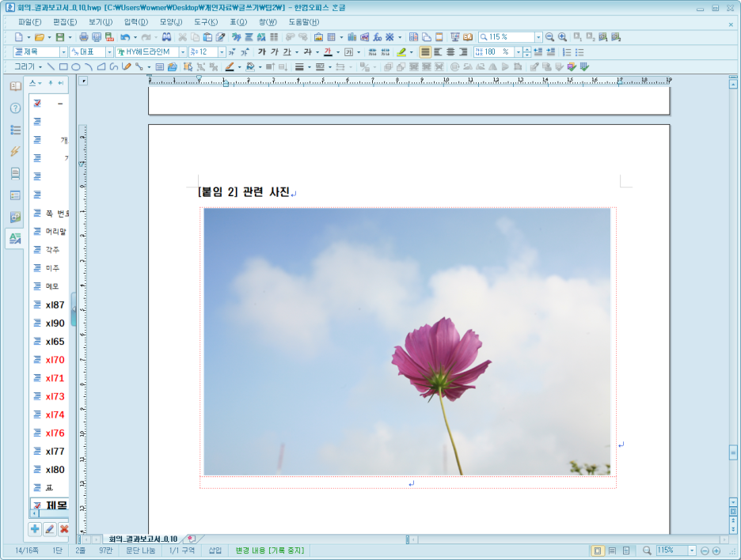Image resolution: width=741 pixels, height=560 pixels.
Task: Zoom out with the minus magnifier icon
Action: click(x=549, y=37)
